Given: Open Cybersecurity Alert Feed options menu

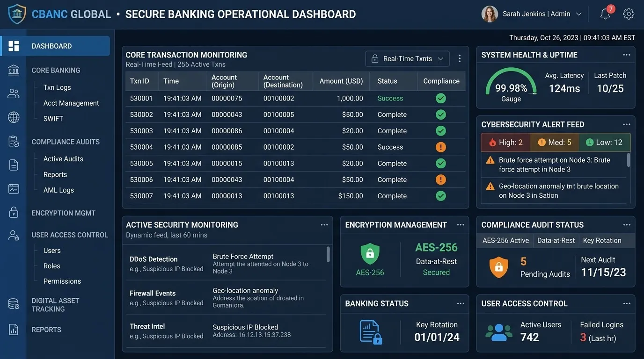Looking at the screenshot, I should [x=627, y=124].
